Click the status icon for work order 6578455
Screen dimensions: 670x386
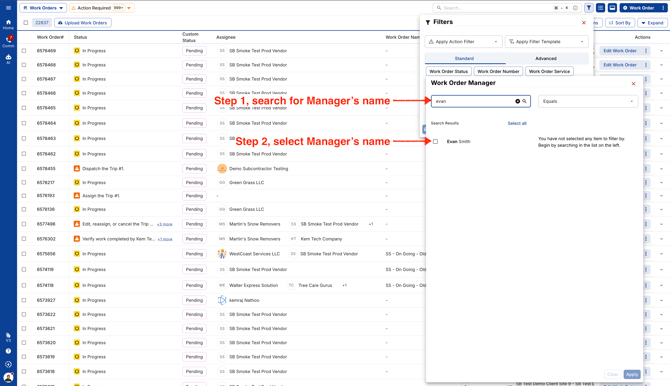click(77, 168)
